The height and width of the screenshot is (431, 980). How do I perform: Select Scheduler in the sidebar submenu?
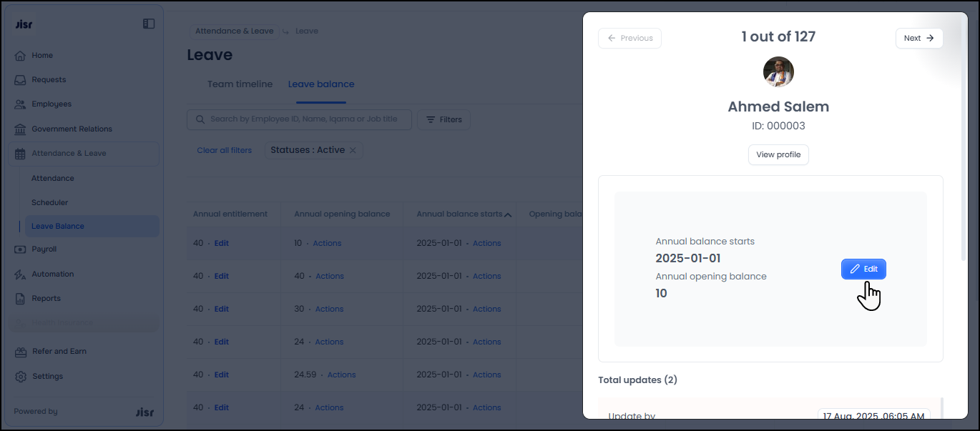pyautogui.click(x=50, y=203)
